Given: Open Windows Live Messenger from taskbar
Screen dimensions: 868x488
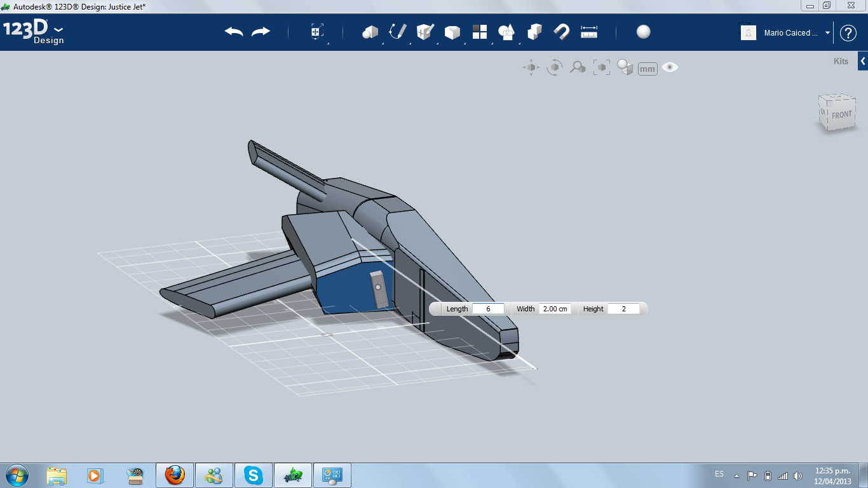Looking at the screenshot, I should (214, 475).
